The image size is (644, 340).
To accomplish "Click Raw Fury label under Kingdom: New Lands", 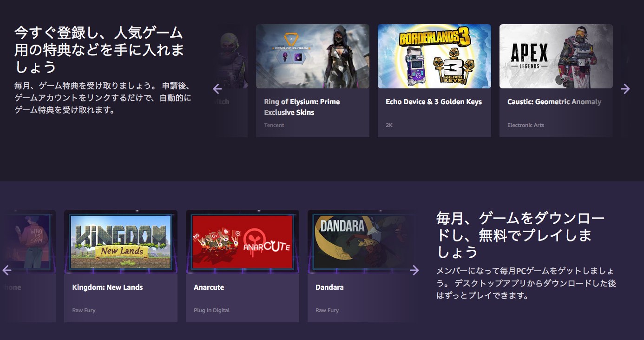I will [84, 310].
